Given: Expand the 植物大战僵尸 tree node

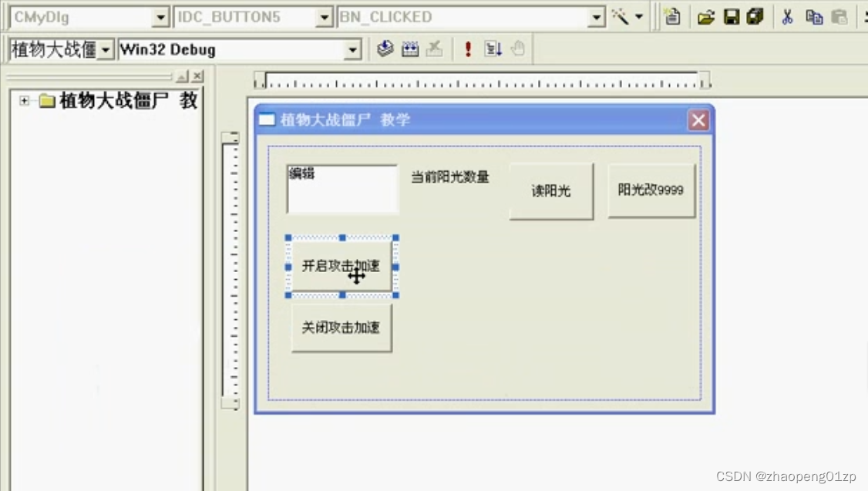Looking at the screenshot, I should (24, 100).
